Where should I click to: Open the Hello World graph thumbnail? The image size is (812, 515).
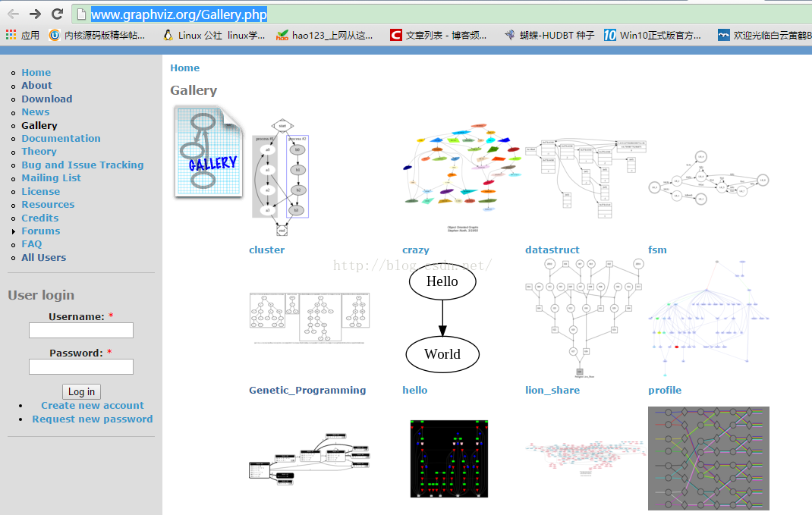coord(442,317)
